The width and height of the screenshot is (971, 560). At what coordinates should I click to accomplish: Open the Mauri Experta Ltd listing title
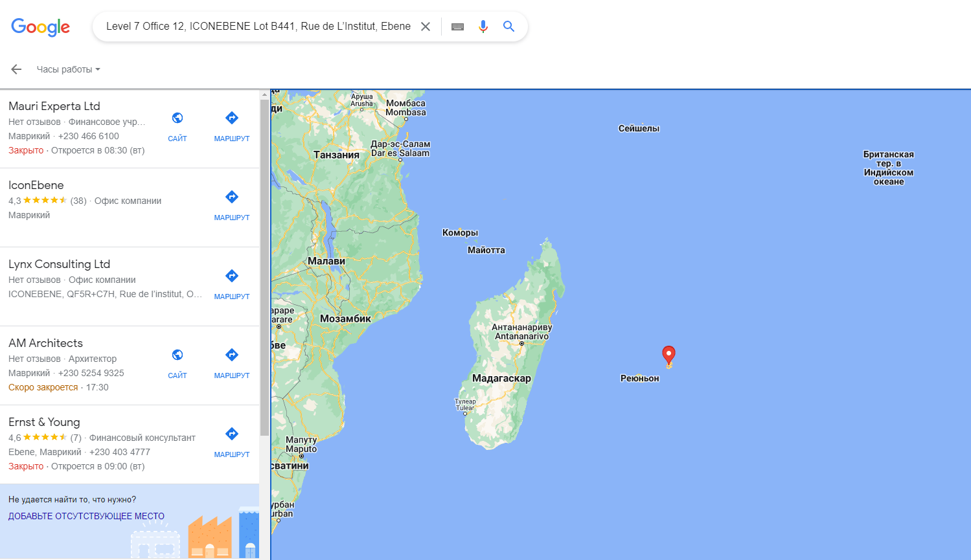point(54,106)
